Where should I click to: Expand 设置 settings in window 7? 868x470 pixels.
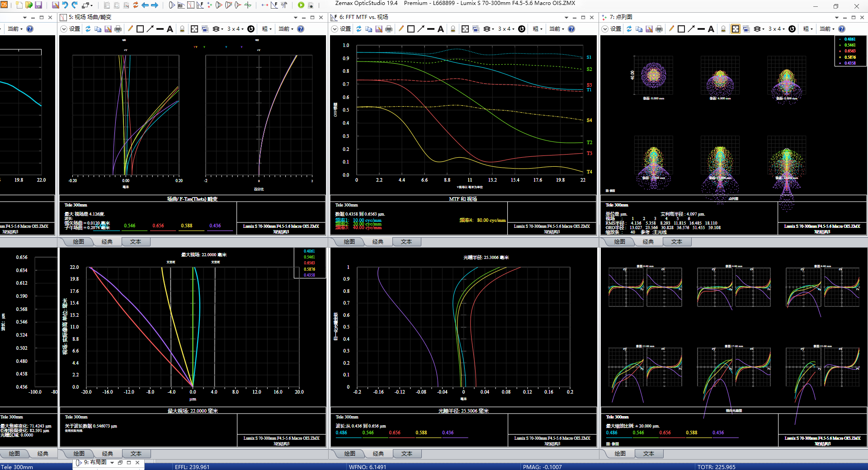611,29
